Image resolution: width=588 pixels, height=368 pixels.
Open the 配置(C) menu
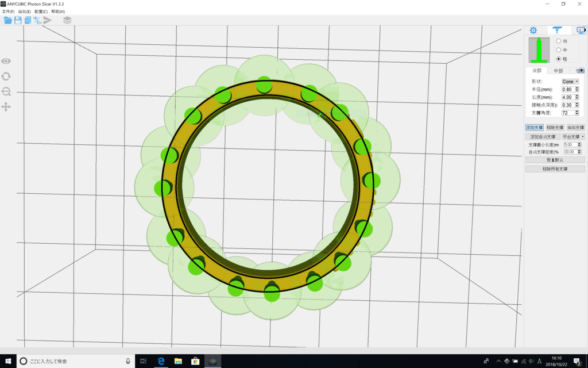(x=41, y=11)
